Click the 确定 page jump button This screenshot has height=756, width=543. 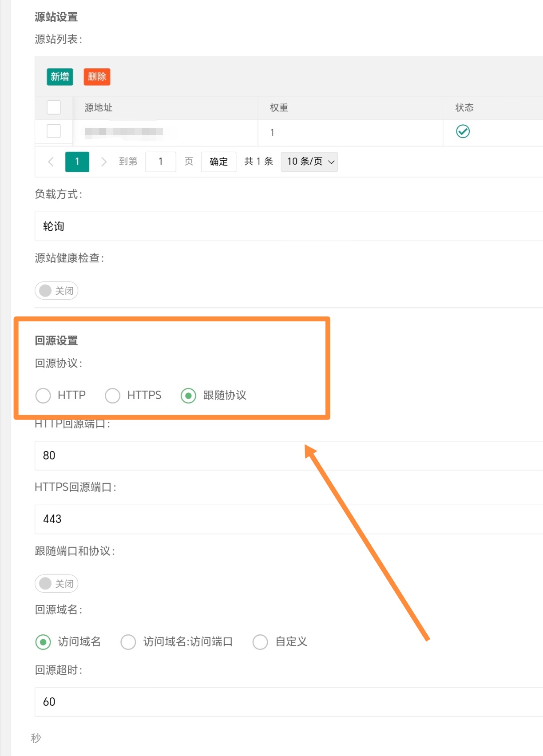[218, 162]
